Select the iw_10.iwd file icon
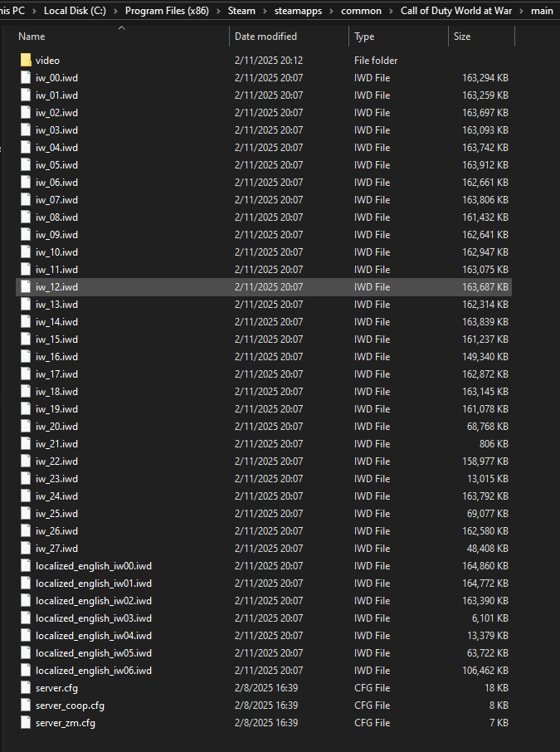Viewport: 560px width, 752px height. pos(26,251)
